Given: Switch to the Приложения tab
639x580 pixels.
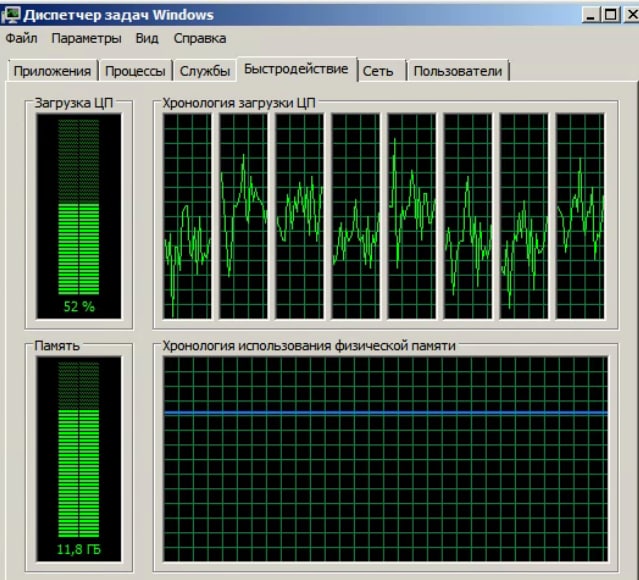Looking at the screenshot, I should coord(52,71).
